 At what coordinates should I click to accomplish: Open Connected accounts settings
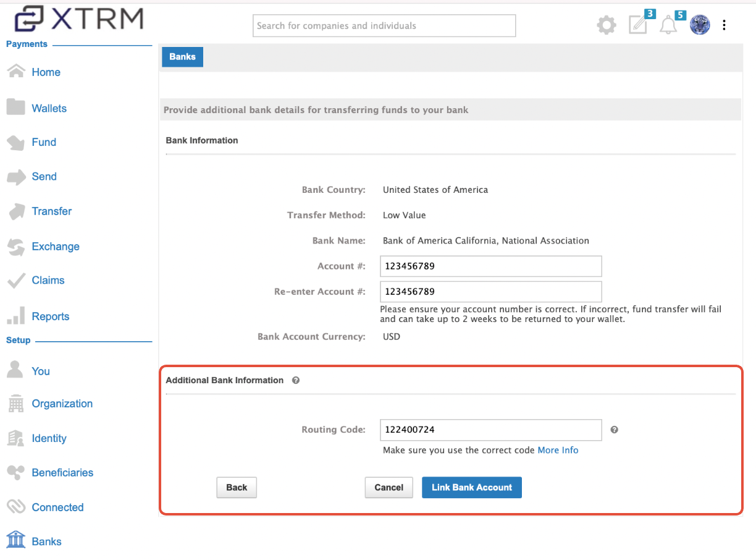(x=57, y=507)
